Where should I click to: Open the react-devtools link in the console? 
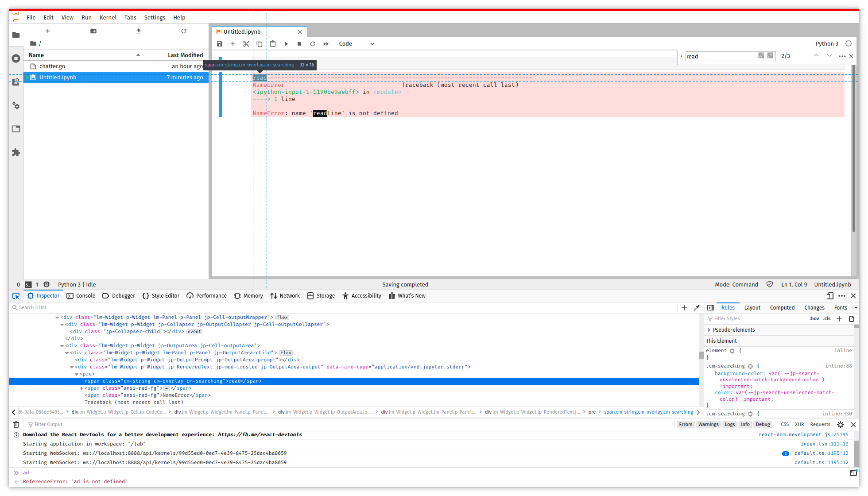click(x=260, y=434)
